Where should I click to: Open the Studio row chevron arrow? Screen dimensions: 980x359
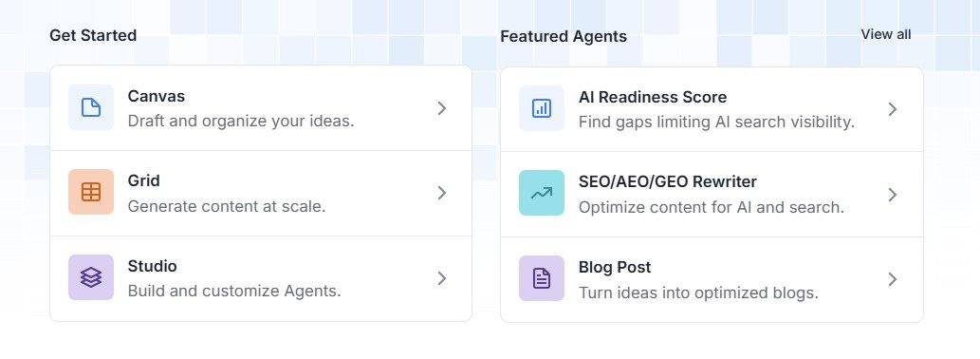pyautogui.click(x=442, y=278)
